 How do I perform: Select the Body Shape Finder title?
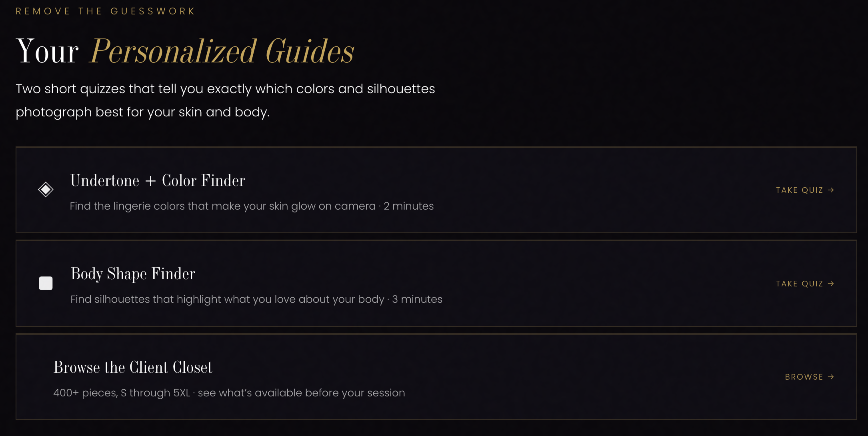pos(133,274)
